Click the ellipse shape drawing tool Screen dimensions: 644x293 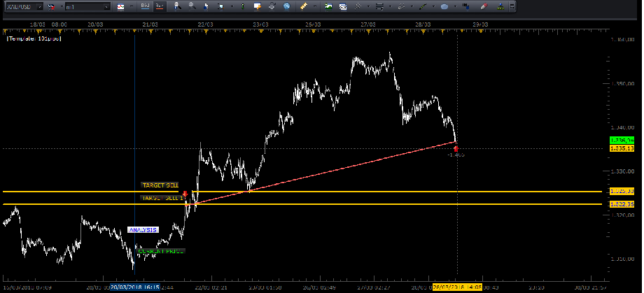[x=445, y=6]
